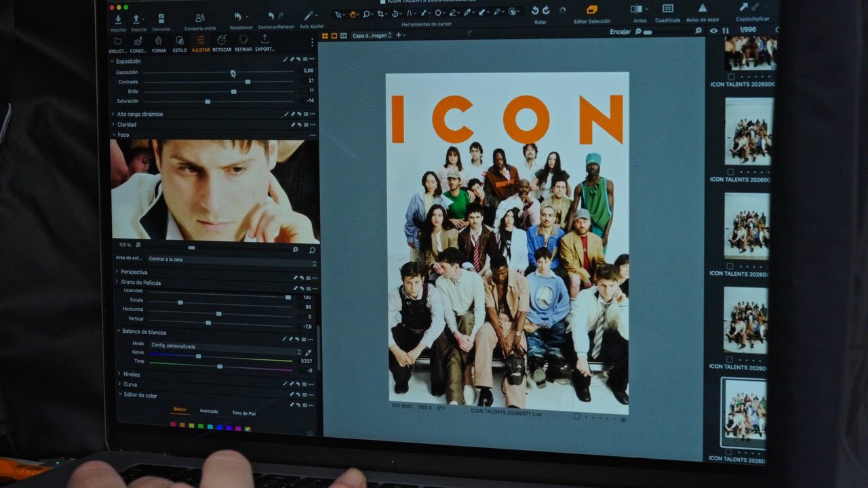
Task: Click the Importar icon
Action: click(118, 20)
